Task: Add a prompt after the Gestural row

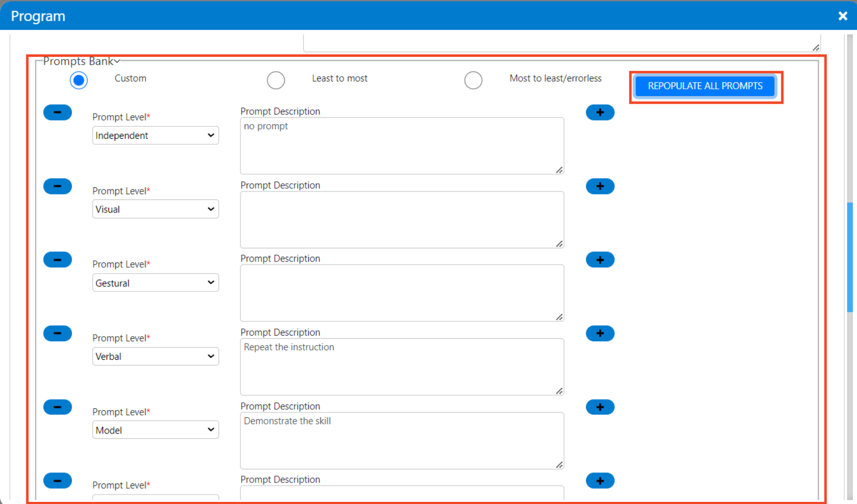Action: (600, 260)
